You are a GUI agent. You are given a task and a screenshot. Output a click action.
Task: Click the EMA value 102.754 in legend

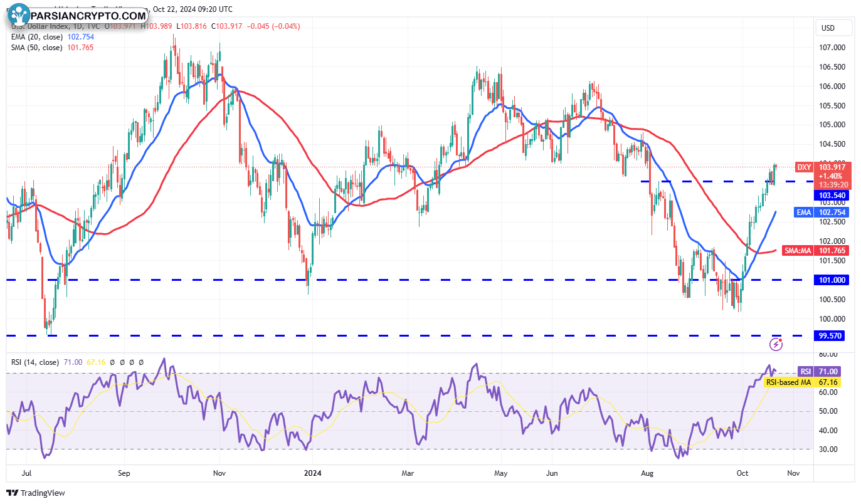[x=81, y=37]
